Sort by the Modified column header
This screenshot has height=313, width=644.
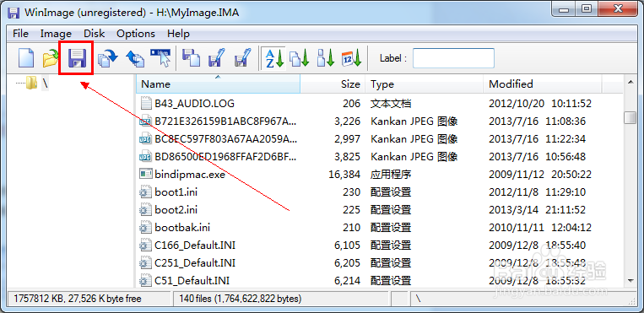point(543,84)
